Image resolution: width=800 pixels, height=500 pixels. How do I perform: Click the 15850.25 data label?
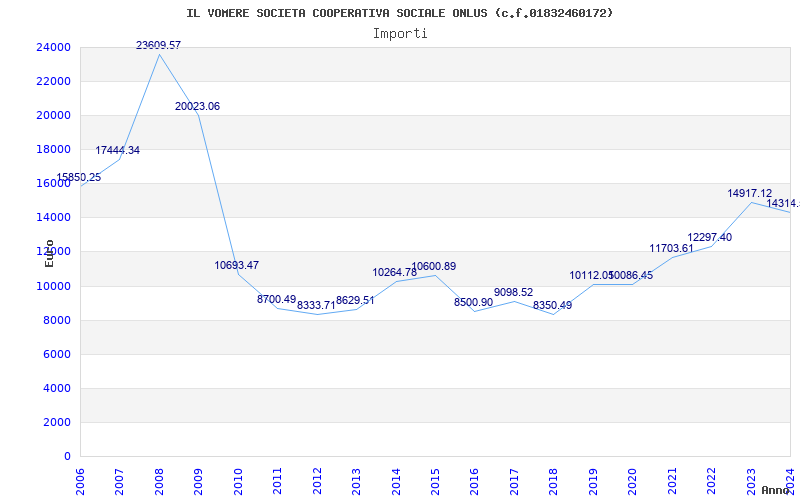79,178
